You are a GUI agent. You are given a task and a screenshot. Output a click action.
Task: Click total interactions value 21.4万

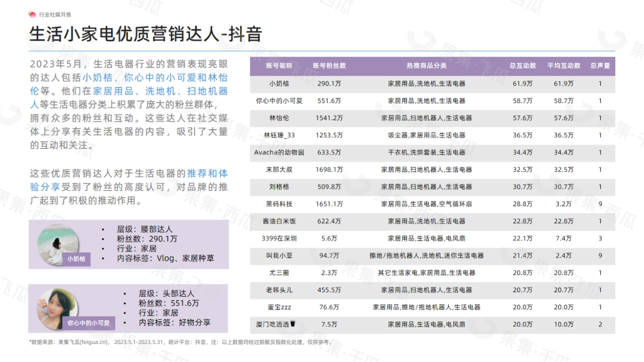[x=523, y=255]
